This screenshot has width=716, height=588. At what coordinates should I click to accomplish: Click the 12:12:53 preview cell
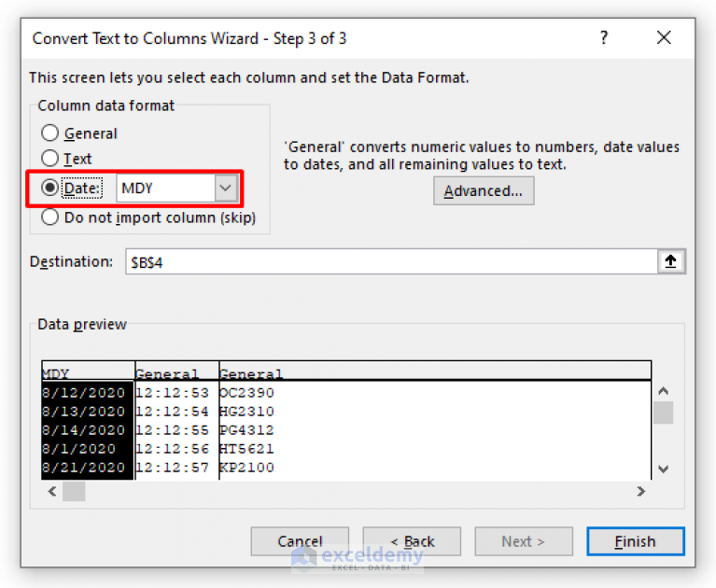tap(172, 393)
